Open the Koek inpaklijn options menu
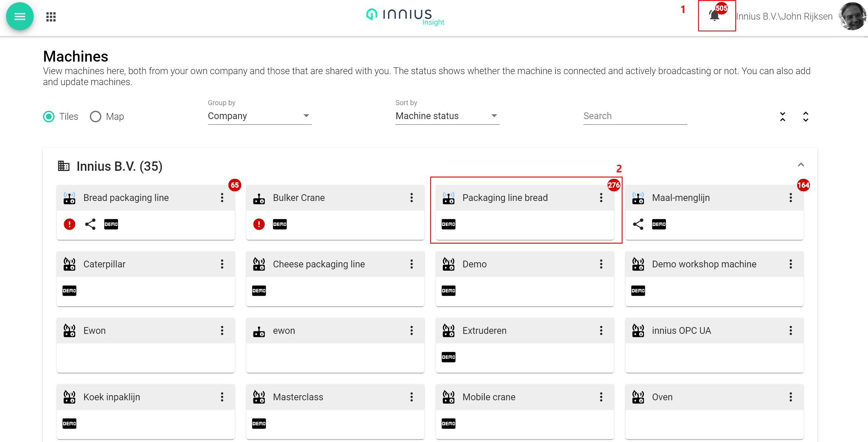This screenshot has width=868, height=442. [x=222, y=397]
